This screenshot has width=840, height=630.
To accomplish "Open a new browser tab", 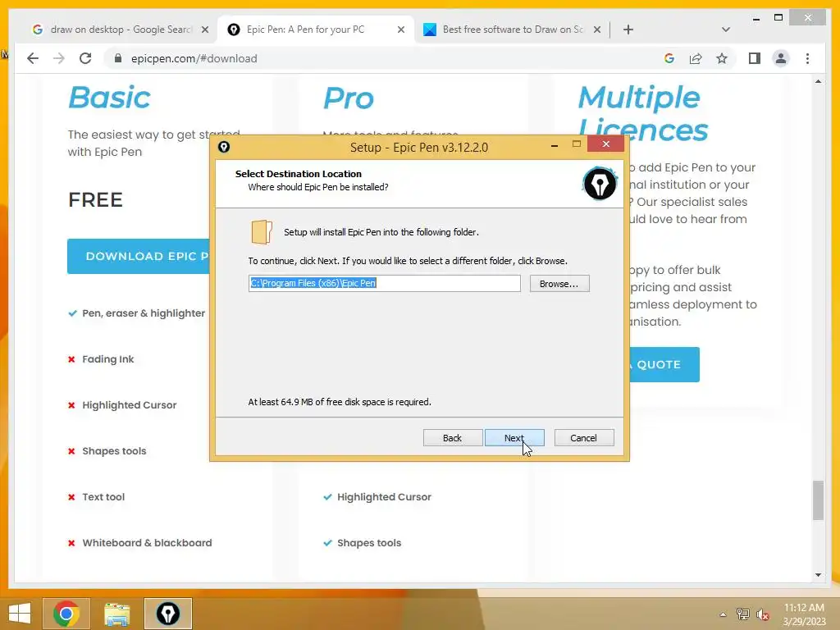I will pos(628,30).
